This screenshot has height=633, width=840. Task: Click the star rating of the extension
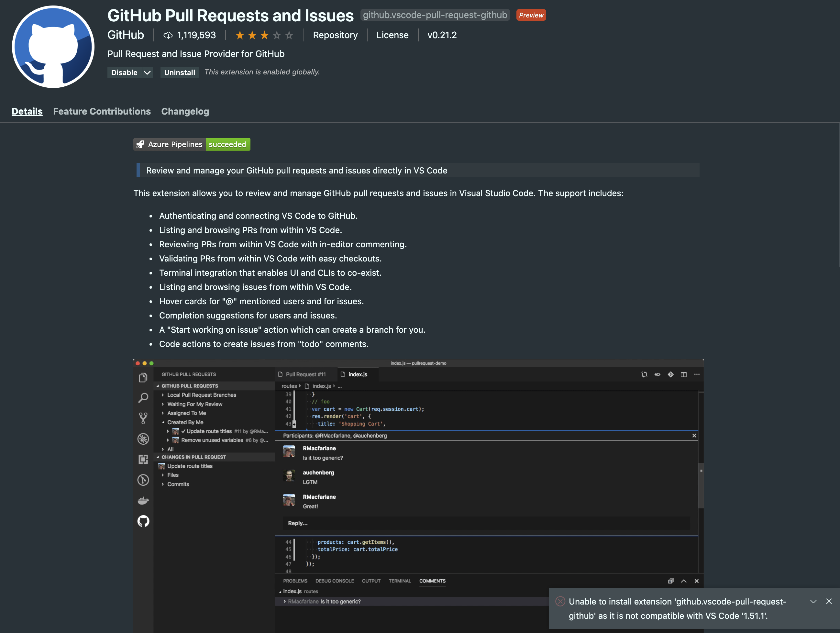[264, 35]
